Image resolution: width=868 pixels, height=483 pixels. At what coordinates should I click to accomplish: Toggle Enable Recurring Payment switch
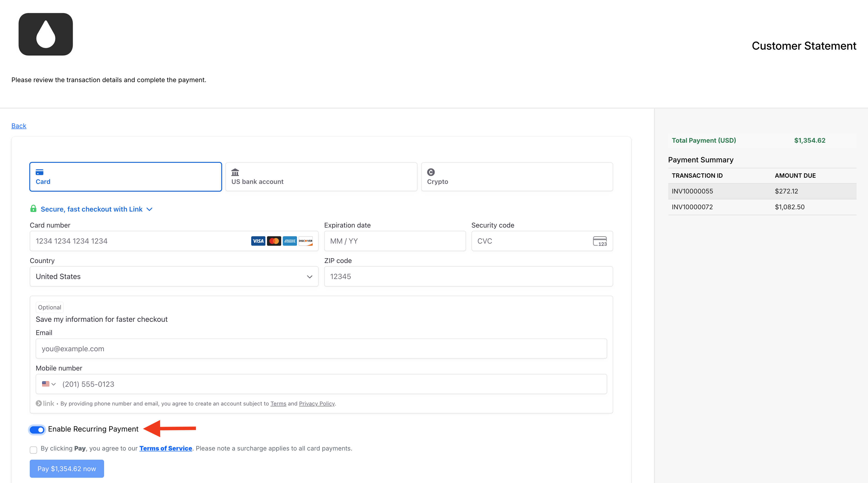[37, 429]
